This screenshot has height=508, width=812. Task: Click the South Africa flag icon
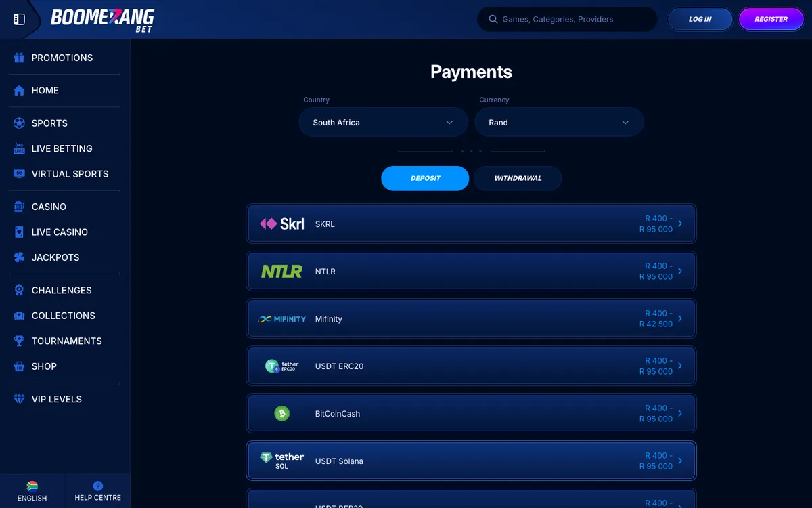(x=32, y=486)
